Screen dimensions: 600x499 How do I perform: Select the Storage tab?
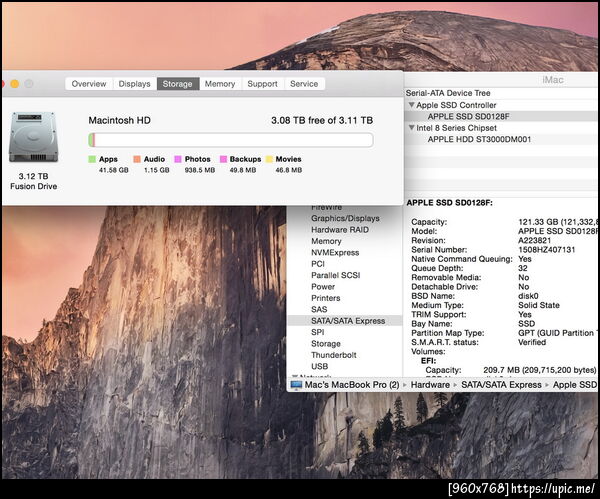(x=178, y=84)
